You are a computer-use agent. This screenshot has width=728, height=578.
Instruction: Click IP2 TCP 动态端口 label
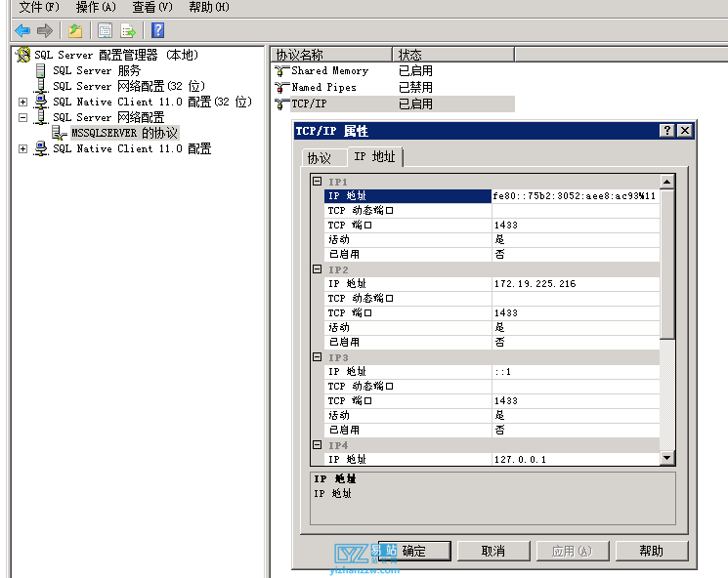pos(361,299)
